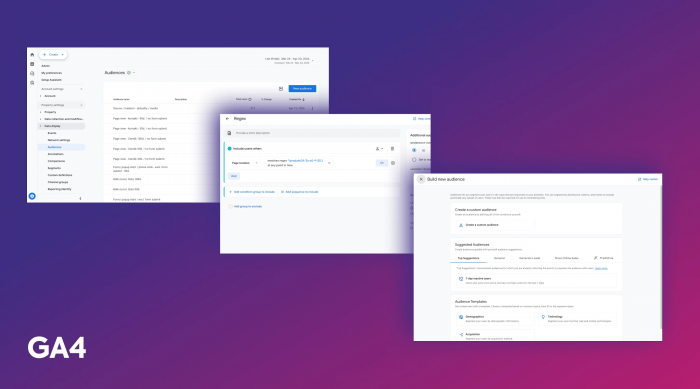The height and width of the screenshot is (389, 700).
Task: Click the blue New audience button
Action: pos(302,88)
